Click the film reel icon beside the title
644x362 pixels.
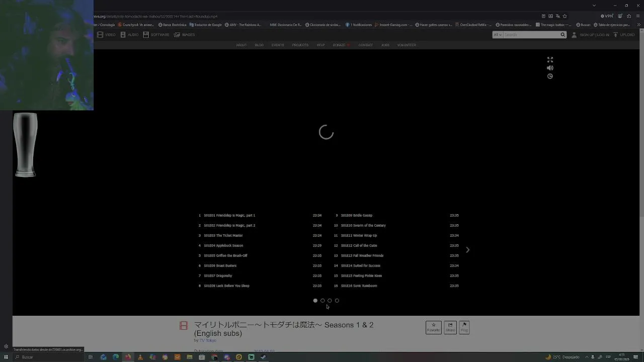click(184, 326)
